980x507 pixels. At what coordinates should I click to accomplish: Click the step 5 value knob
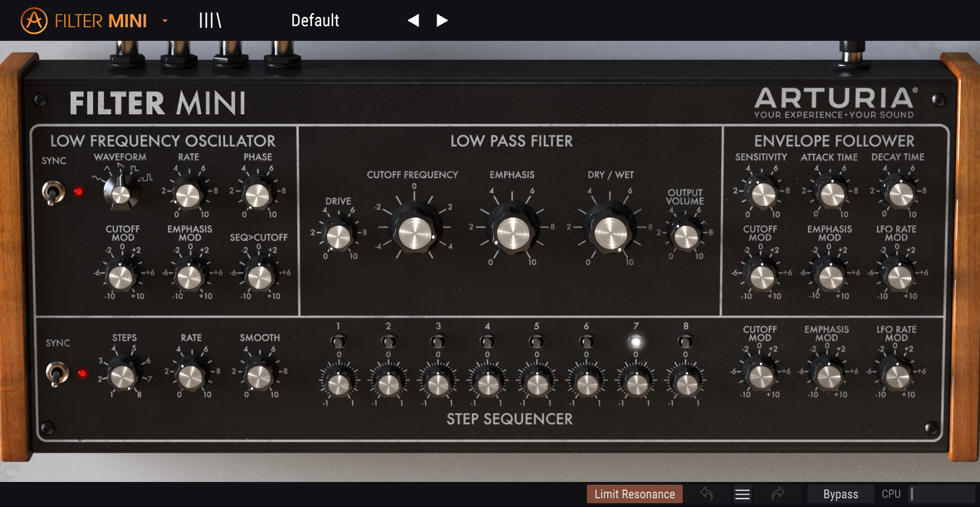click(x=537, y=383)
